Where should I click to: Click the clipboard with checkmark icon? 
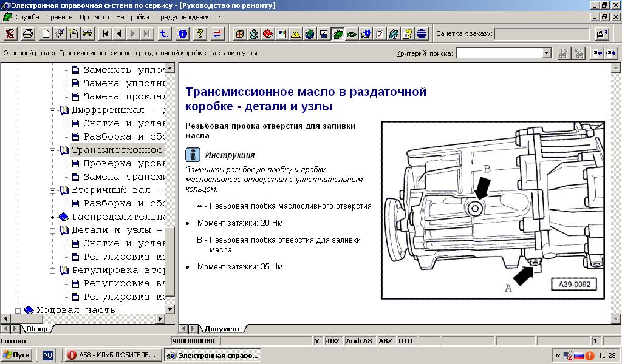380,34
